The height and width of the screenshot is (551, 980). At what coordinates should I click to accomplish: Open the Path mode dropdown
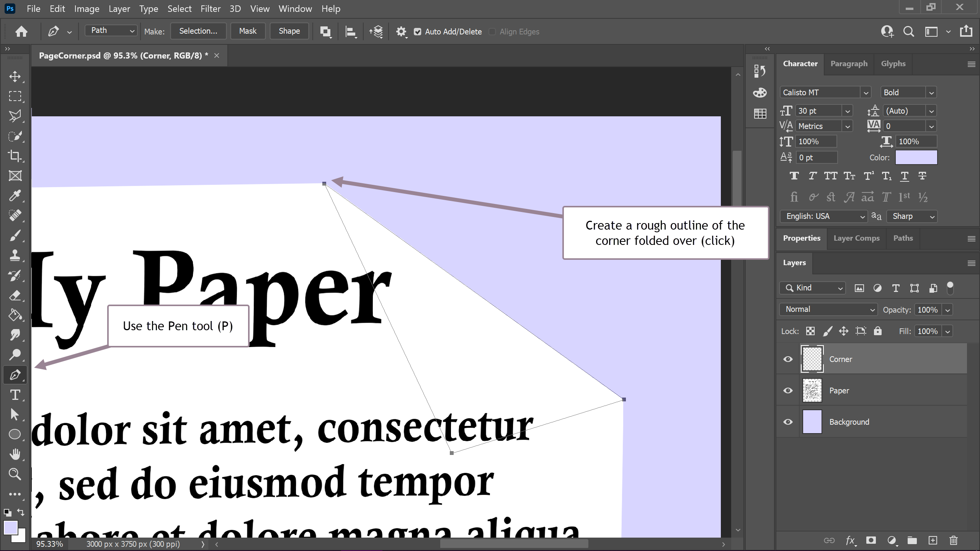111,31
